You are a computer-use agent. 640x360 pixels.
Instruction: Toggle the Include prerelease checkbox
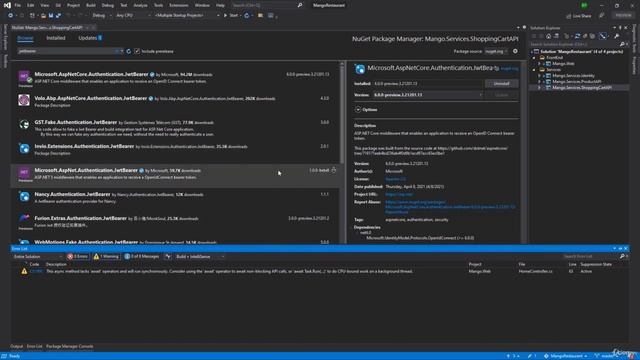tap(137, 51)
